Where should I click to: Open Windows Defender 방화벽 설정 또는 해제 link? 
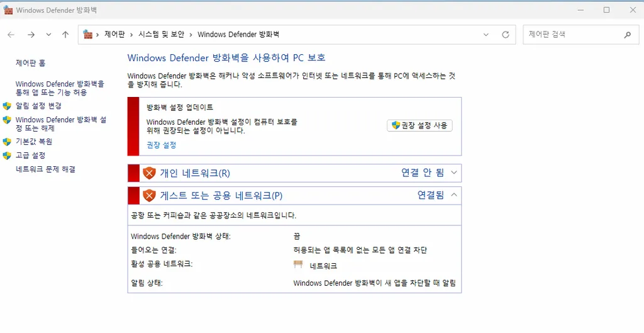click(x=61, y=124)
